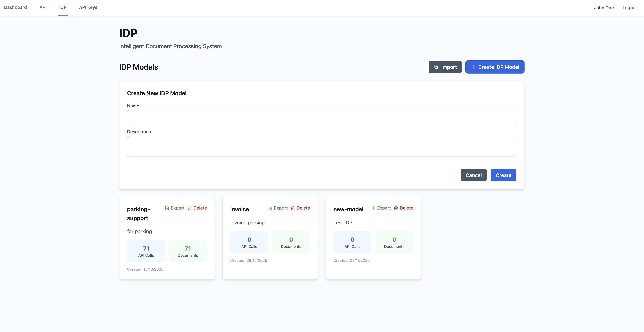The height and width of the screenshot is (332, 644).
Task: Log out via the Logout link
Action: [x=629, y=8]
